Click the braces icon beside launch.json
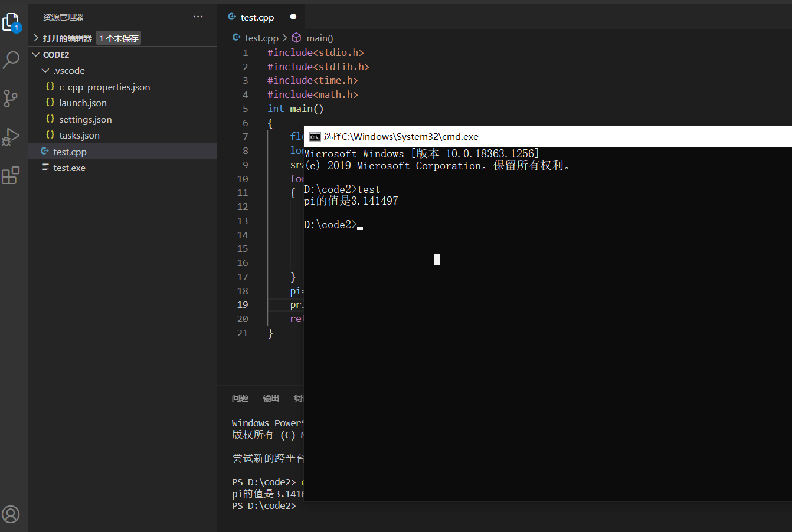The width and height of the screenshot is (792, 532). (50, 102)
